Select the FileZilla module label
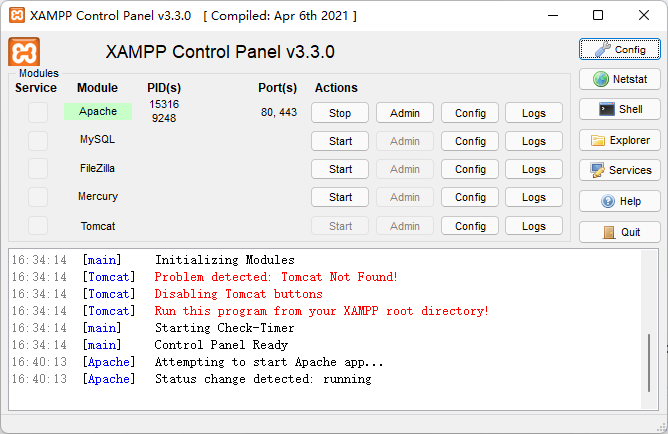The height and width of the screenshot is (434, 668). (98, 168)
